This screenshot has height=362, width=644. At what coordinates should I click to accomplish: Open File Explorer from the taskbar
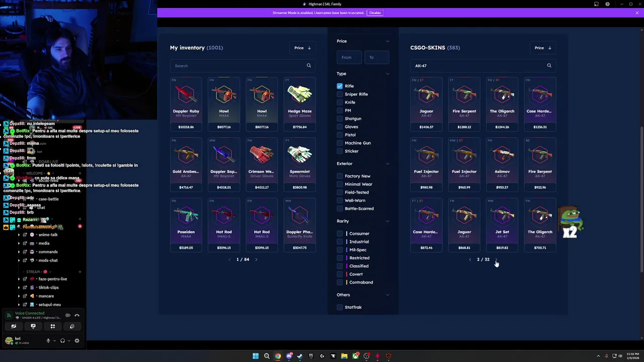(x=344, y=356)
